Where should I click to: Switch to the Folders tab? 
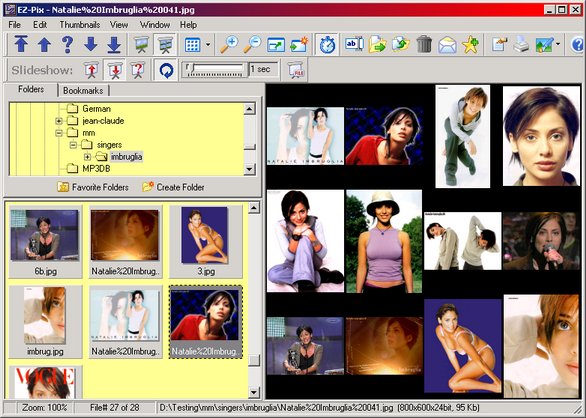[x=31, y=89]
